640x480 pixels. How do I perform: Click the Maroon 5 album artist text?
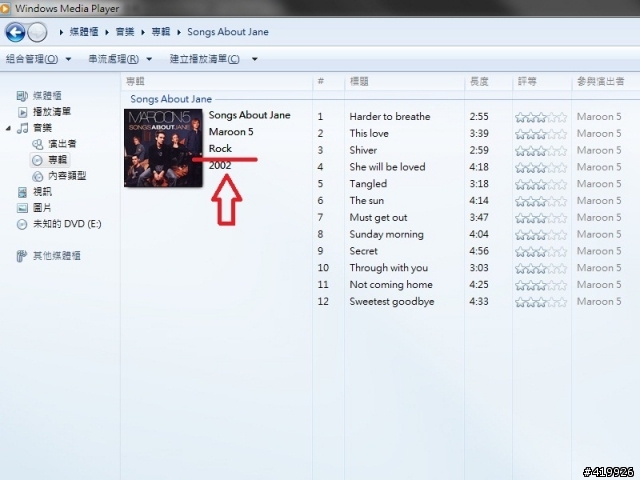coord(231,132)
